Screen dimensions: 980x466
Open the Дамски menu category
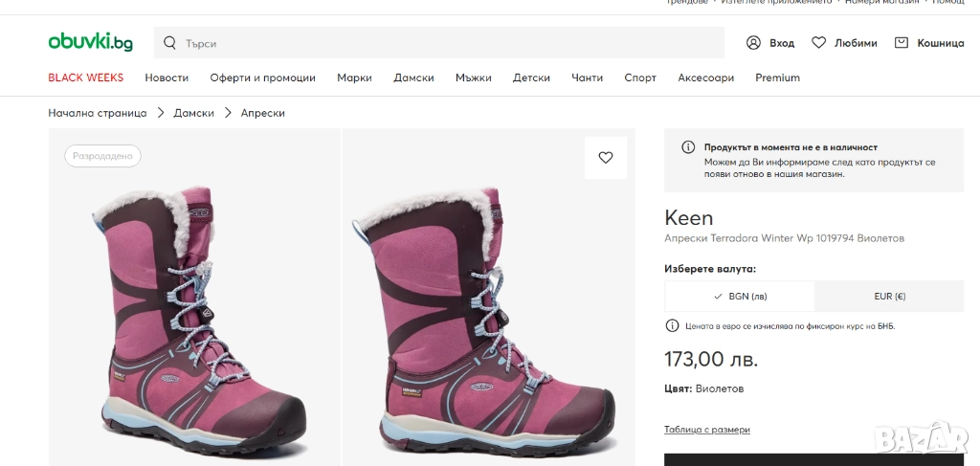coord(413,78)
